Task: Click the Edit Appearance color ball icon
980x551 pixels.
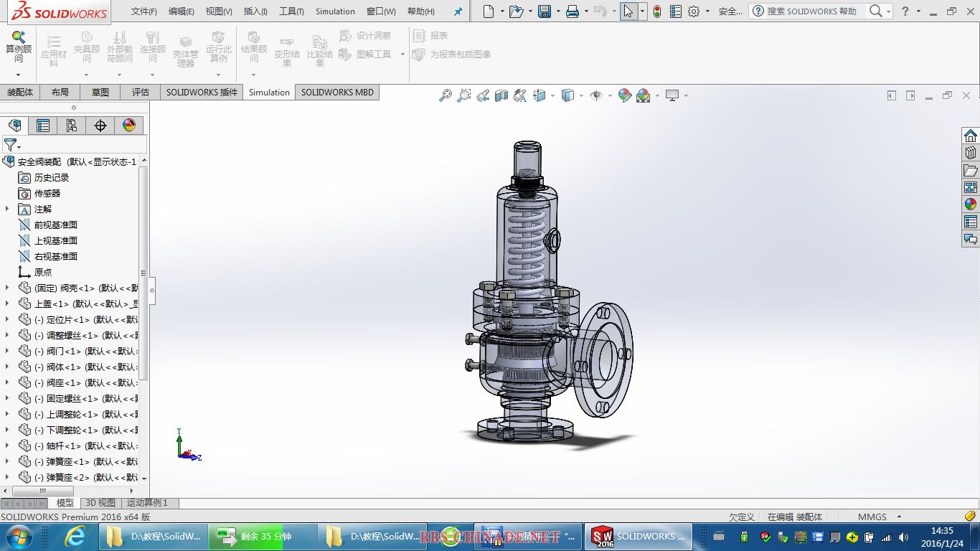Action: coord(625,95)
